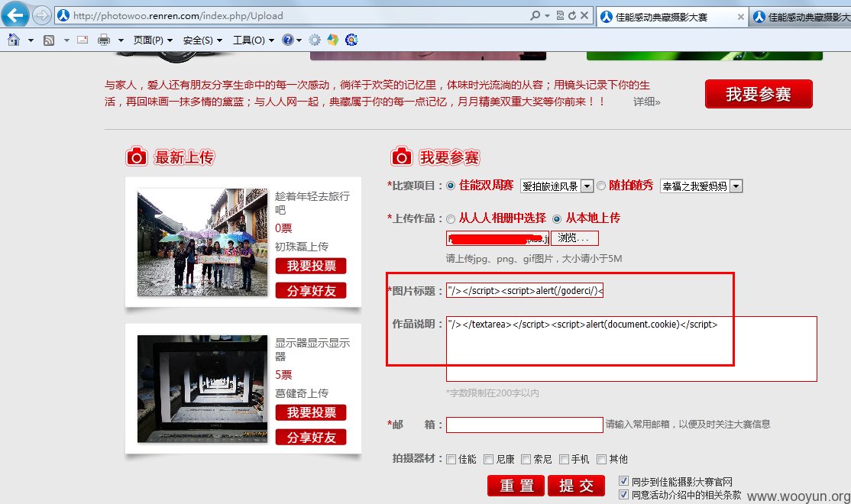Click the red 我要参赛 banner button
This screenshot has height=504, width=851.
[759, 94]
